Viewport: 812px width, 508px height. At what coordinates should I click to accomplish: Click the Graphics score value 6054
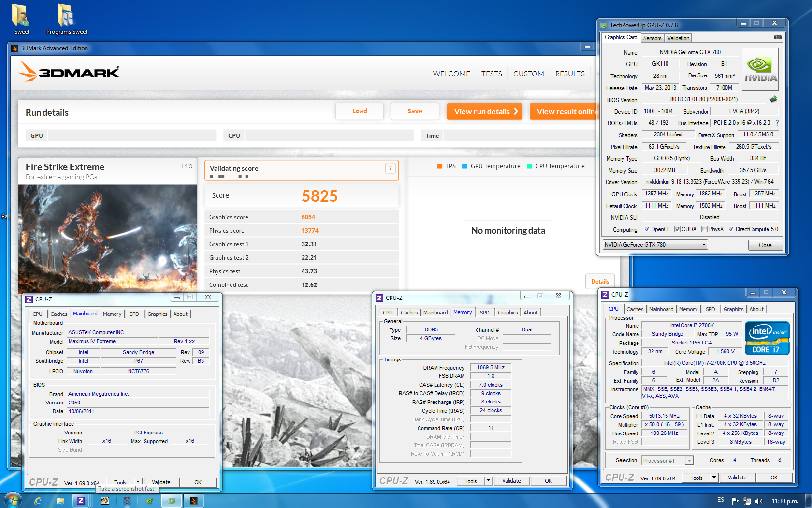click(x=308, y=217)
